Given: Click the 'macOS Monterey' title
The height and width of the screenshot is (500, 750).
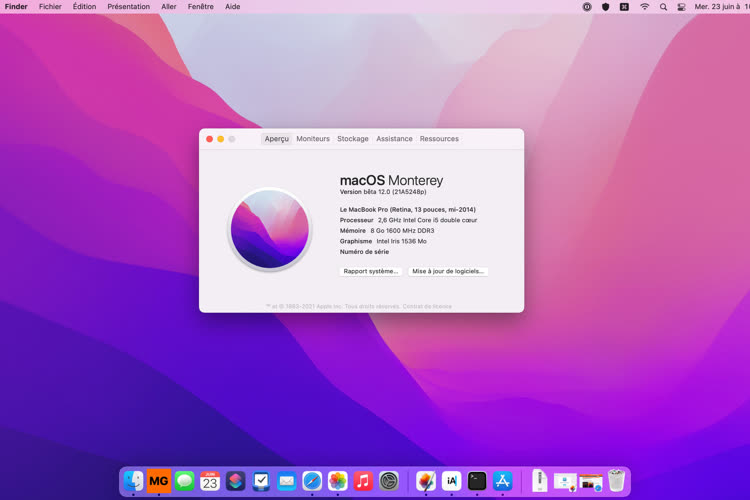Looking at the screenshot, I should pyautogui.click(x=391, y=180).
